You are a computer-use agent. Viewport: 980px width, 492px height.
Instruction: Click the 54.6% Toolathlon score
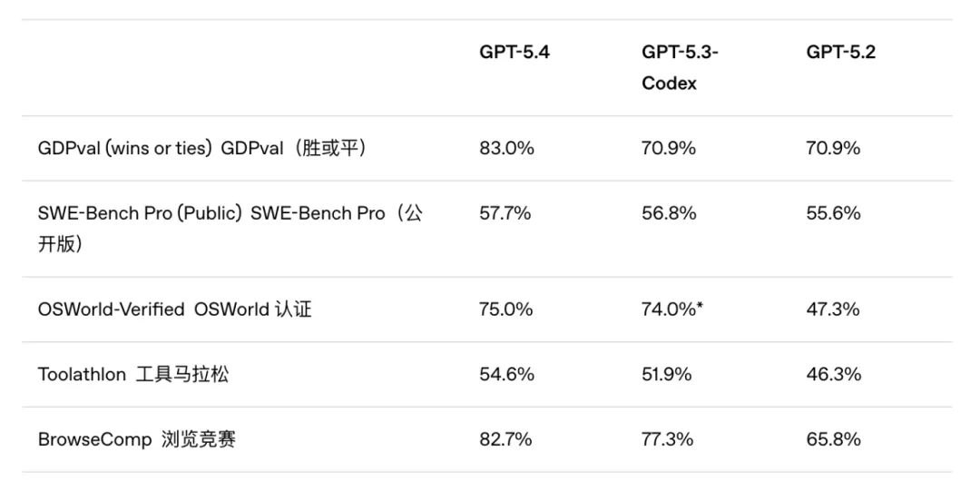pyautogui.click(x=506, y=374)
